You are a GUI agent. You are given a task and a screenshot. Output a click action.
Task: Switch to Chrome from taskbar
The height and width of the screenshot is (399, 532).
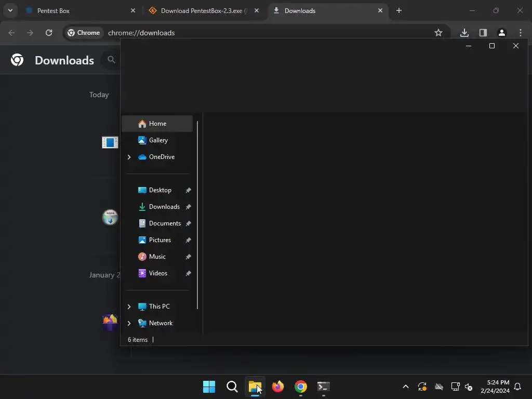(x=301, y=387)
